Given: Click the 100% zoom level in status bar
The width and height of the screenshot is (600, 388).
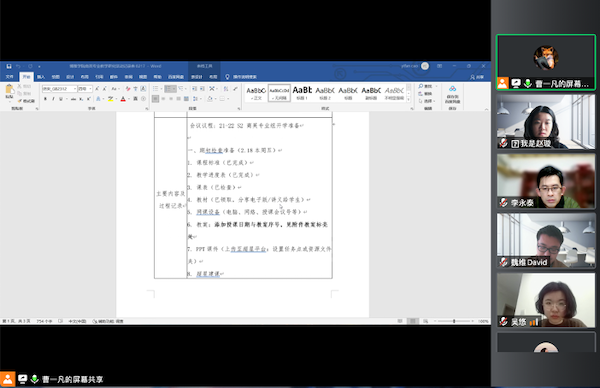Looking at the screenshot, I should [x=483, y=321].
